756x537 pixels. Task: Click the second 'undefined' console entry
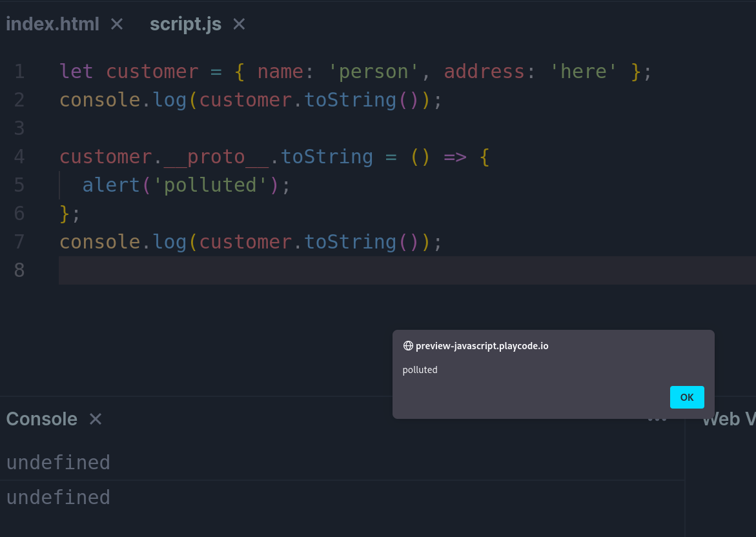pyautogui.click(x=58, y=498)
